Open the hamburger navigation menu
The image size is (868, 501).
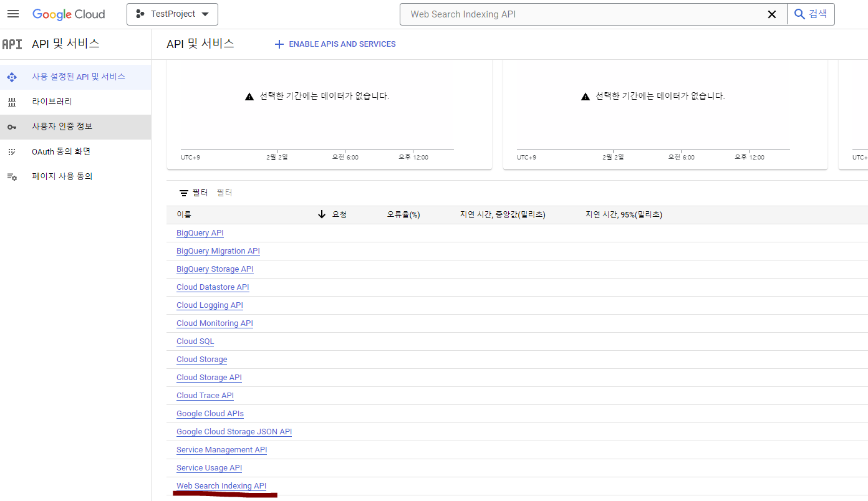(x=12, y=14)
